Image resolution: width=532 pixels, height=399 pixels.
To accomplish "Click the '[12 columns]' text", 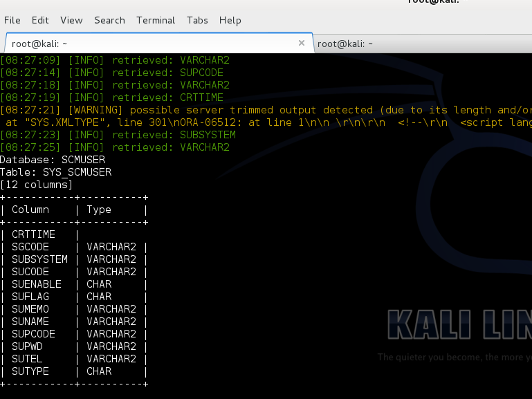I will 36,185.
